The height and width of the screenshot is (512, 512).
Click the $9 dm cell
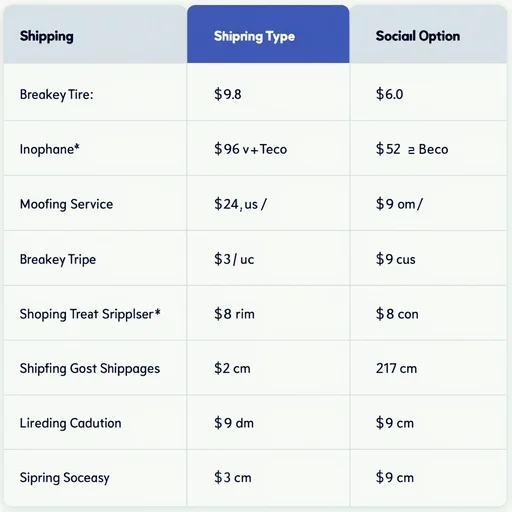click(x=234, y=423)
